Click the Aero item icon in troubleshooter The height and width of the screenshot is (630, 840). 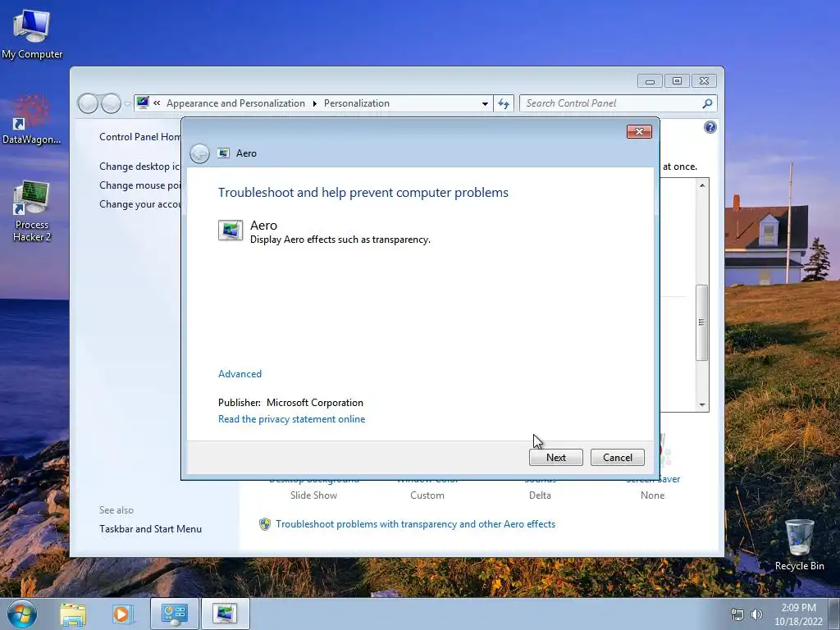click(231, 231)
